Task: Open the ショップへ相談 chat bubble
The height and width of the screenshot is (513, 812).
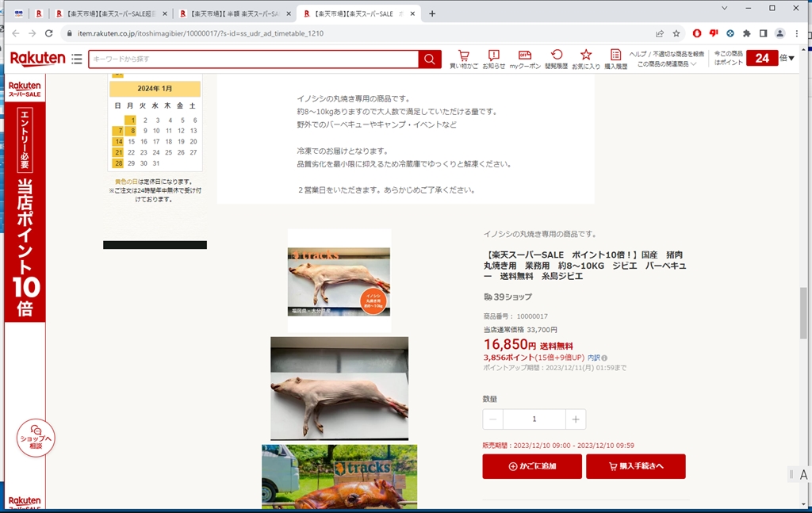Action: click(36, 438)
